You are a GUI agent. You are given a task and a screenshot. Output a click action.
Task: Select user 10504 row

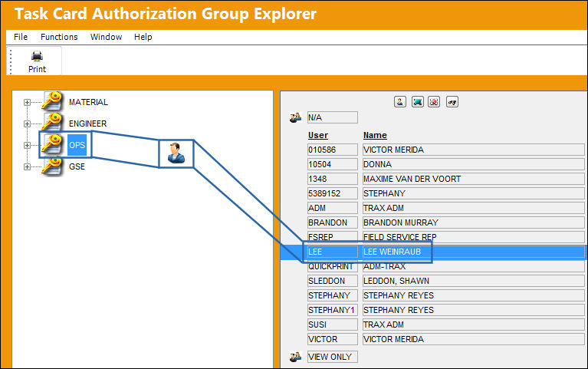(332, 164)
